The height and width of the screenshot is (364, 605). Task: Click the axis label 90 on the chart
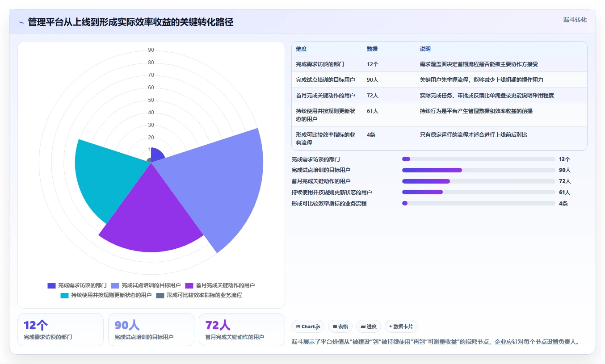(x=151, y=50)
